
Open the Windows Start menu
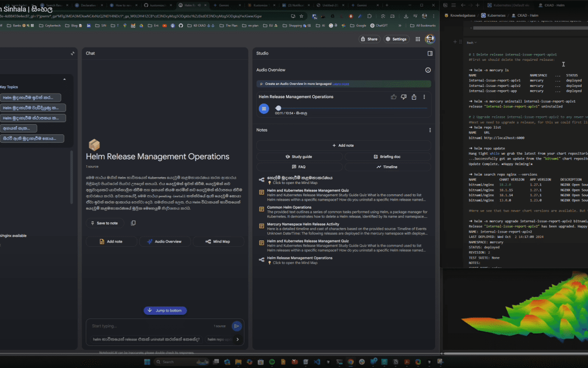[147, 362]
